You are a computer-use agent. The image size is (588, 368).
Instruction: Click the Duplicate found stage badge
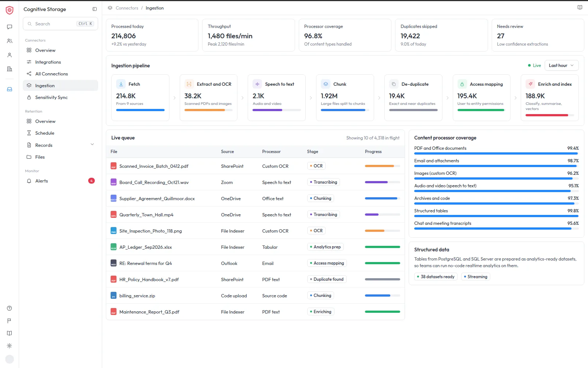pos(327,279)
